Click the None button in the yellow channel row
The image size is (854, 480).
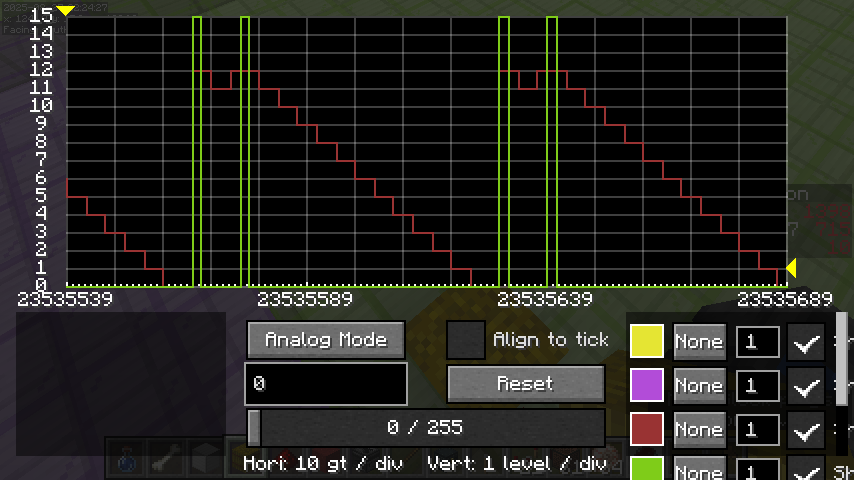[x=699, y=342]
